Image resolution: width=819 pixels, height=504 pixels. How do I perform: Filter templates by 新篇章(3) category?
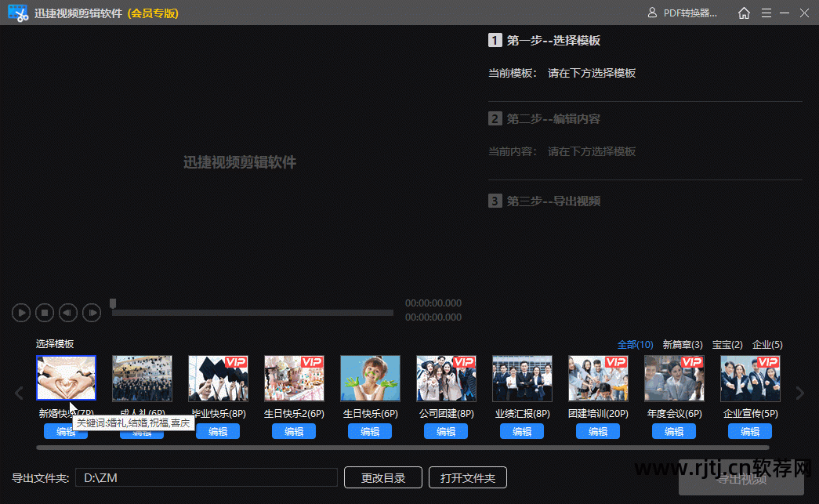point(683,345)
